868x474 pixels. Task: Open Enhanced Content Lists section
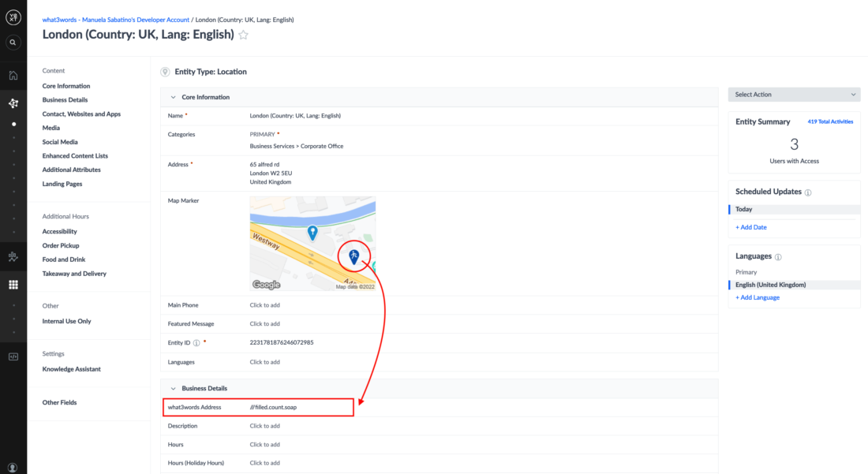click(75, 156)
